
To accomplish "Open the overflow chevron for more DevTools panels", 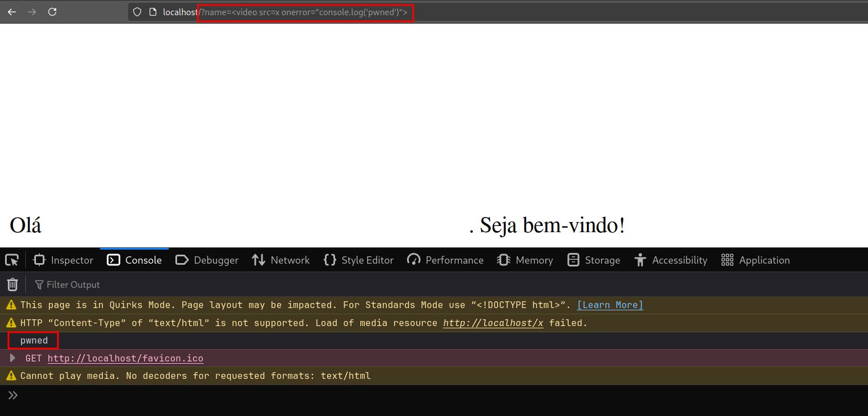I will (x=12, y=394).
